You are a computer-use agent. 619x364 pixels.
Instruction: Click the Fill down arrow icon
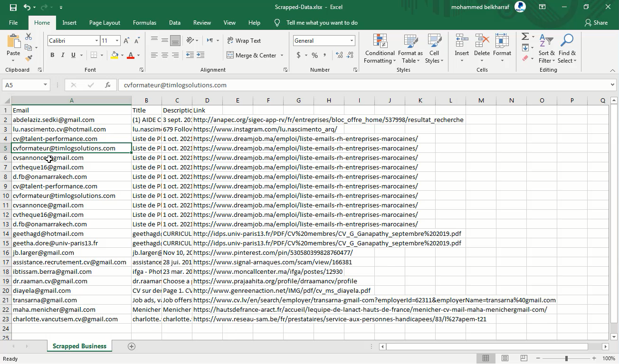[525, 47]
